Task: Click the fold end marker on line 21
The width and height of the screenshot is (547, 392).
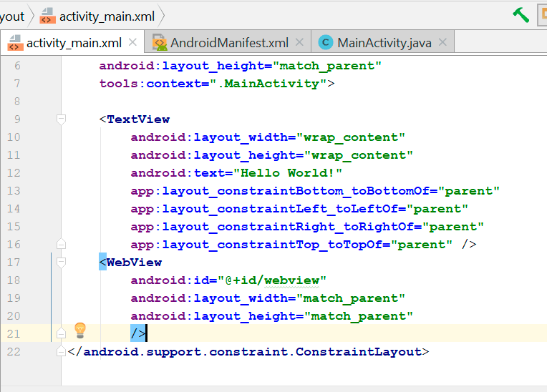Action: pyautogui.click(x=61, y=333)
